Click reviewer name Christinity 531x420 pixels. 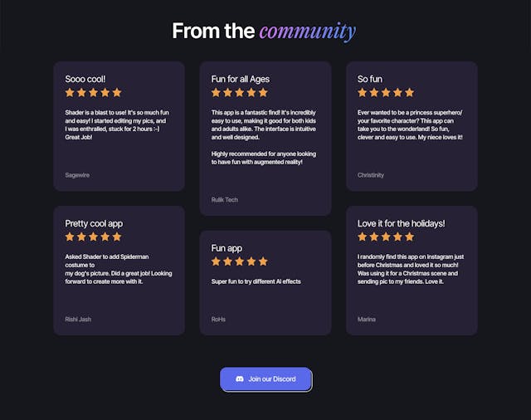371,175
